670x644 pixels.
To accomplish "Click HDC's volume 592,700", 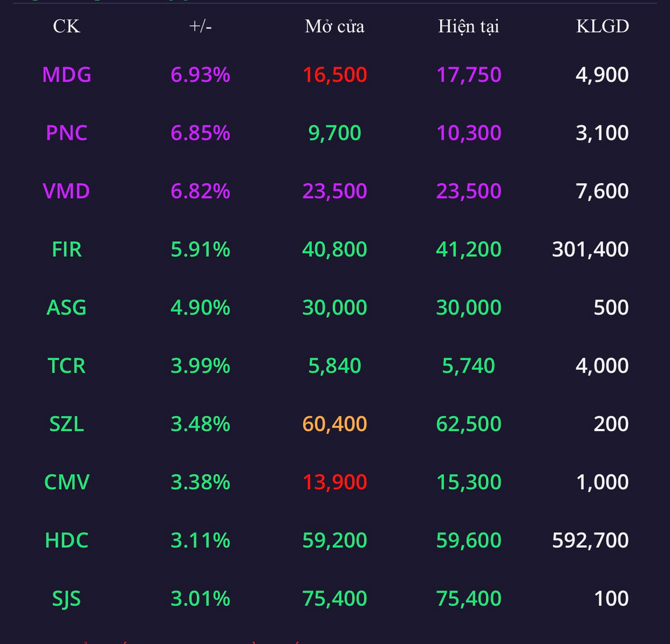I will [x=590, y=540].
